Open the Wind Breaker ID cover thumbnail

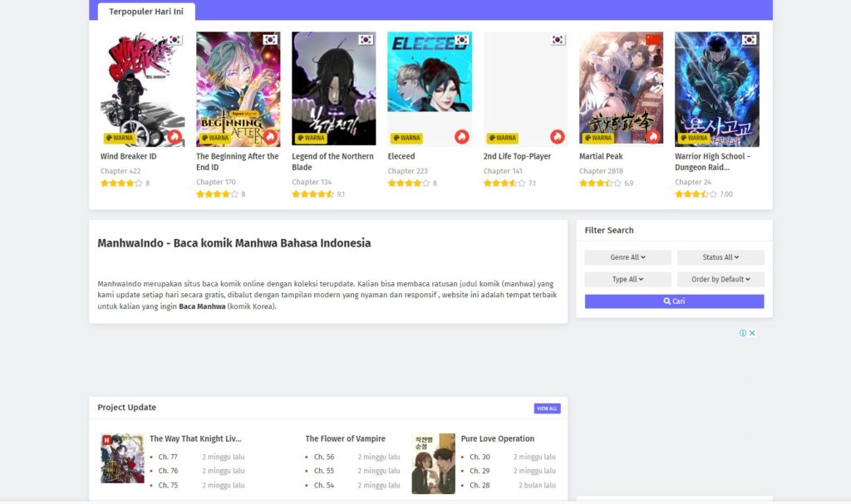click(x=142, y=89)
